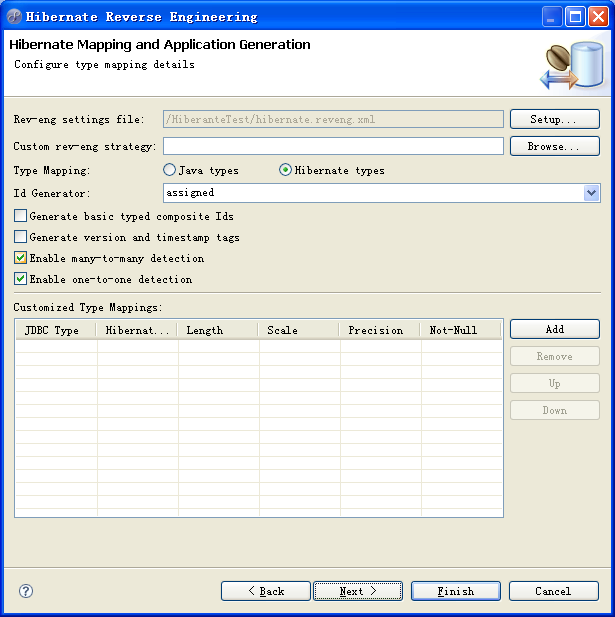
Task: Click the Hibernat... column header
Action: pyautogui.click(x=137, y=330)
